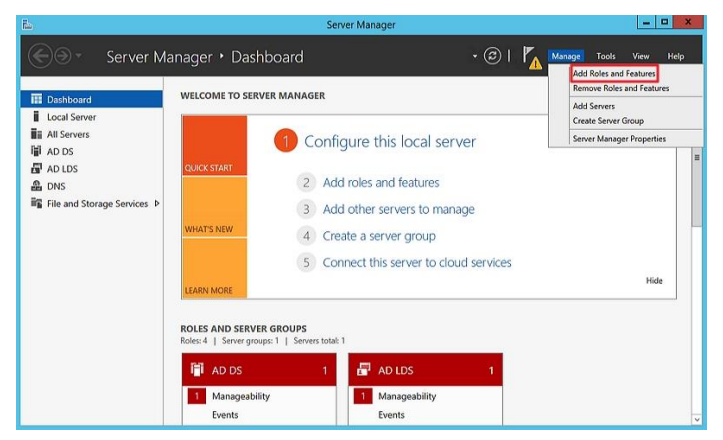Click Manageability alert badge in AD DS tile
Viewport: 723px width, 440px height.
click(197, 396)
